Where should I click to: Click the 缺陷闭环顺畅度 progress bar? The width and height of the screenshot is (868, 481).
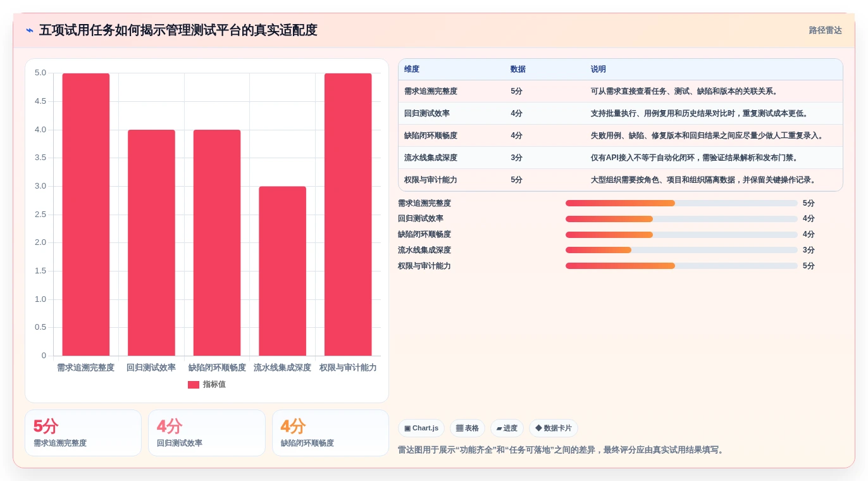click(x=681, y=235)
